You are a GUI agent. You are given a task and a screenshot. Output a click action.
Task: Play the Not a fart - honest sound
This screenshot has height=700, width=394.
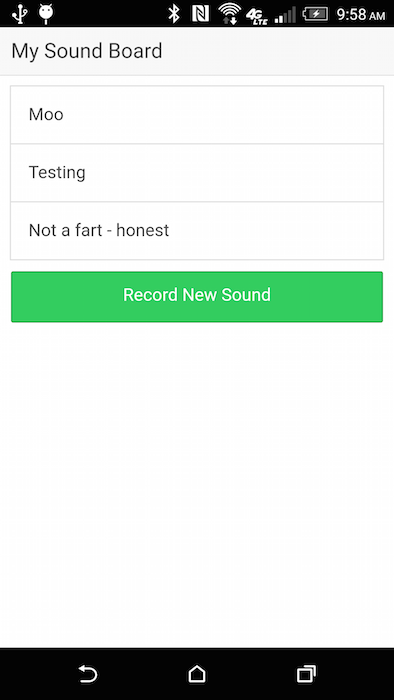(x=197, y=231)
